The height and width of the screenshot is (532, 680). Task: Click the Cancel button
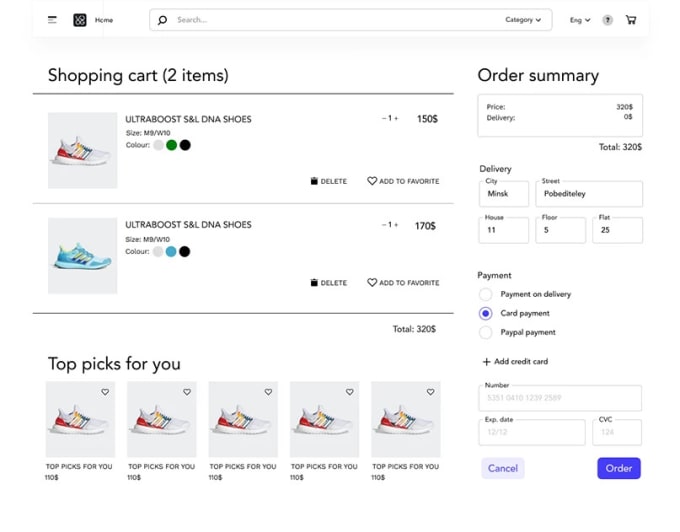coord(503,468)
